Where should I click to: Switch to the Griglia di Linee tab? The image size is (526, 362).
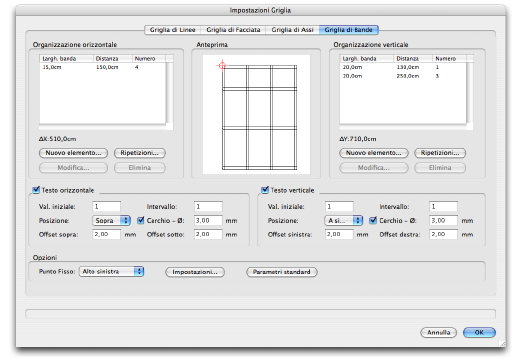(x=172, y=30)
